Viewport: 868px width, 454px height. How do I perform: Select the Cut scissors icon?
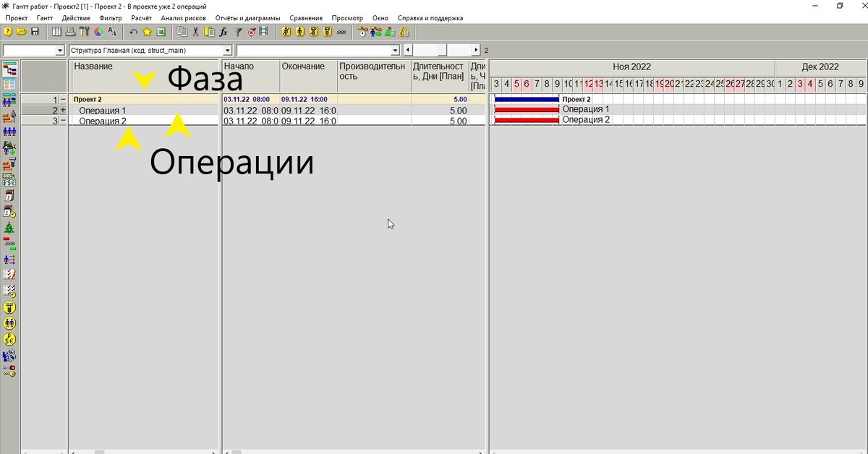[195, 32]
